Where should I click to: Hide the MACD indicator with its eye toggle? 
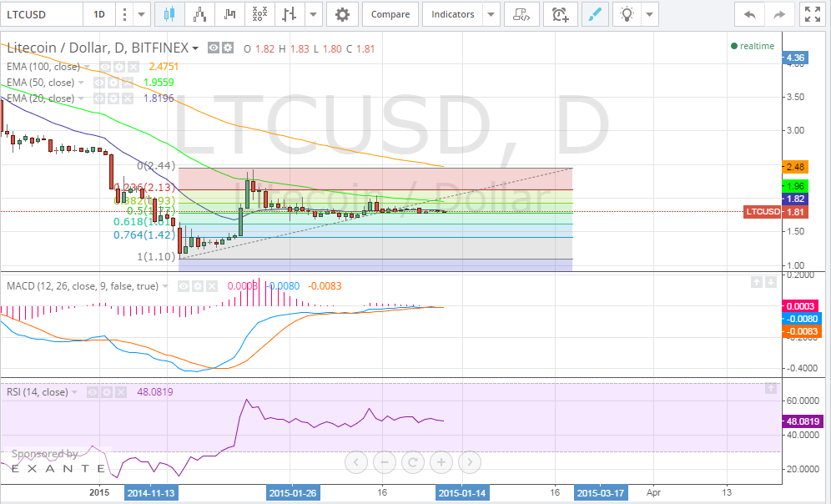pyautogui.click(x=183, y=285)
